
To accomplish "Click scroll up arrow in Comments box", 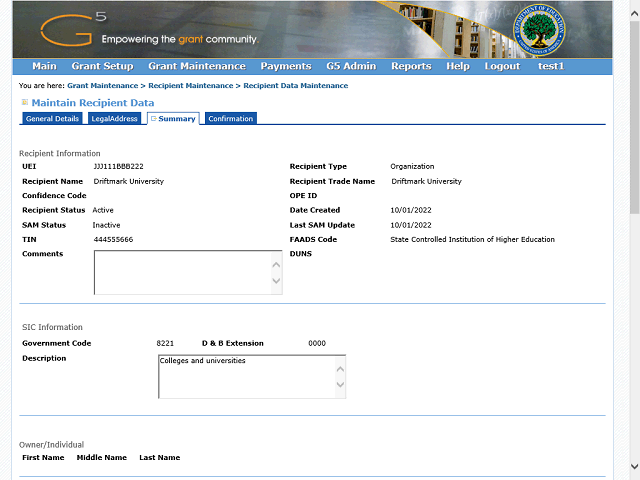I will coord(277,264).
